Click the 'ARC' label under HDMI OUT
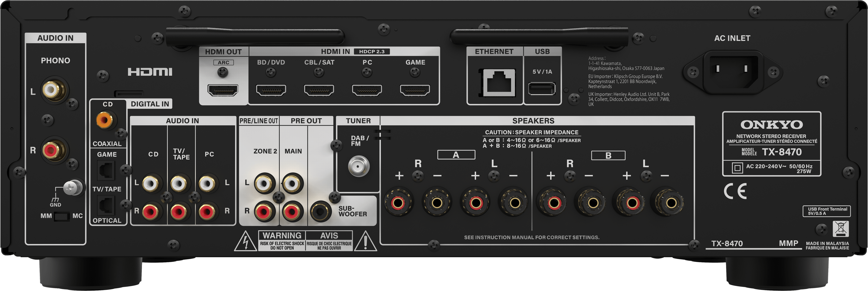The image size is (868, 291). tap(223, 63)
